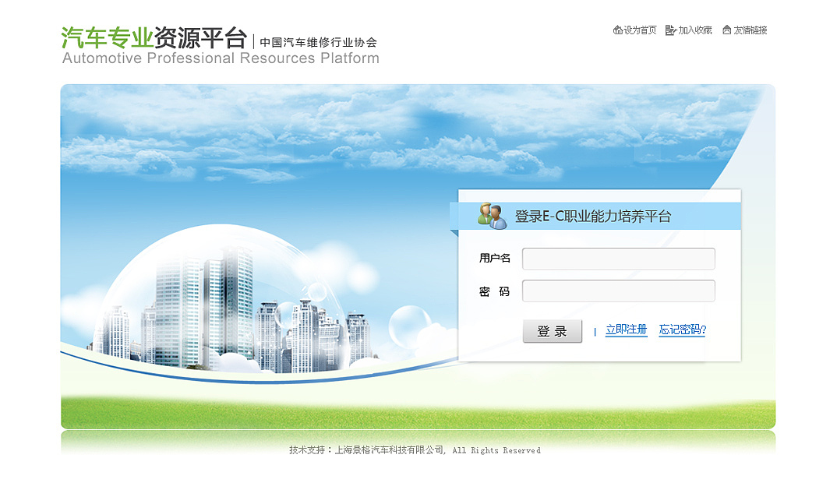Click inside the 密码 password field
Screen dimensions: 837x504
point(618,291)
